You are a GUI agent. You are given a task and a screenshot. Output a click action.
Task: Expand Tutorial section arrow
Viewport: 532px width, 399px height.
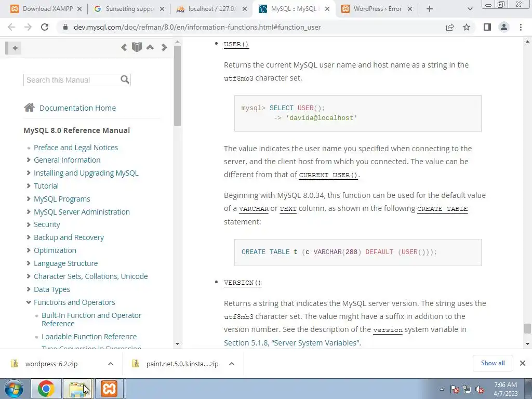(x=29, y=185)
